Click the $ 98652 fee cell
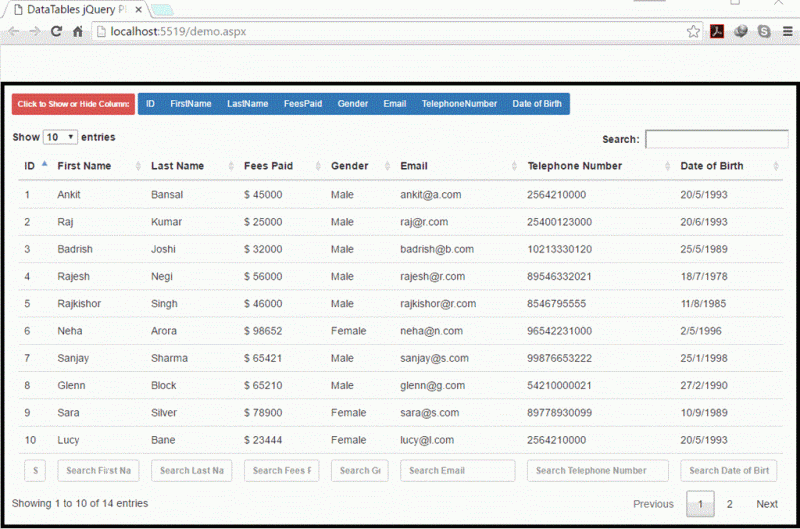This screenshot has width=800, height=529. tap(263, 331)
